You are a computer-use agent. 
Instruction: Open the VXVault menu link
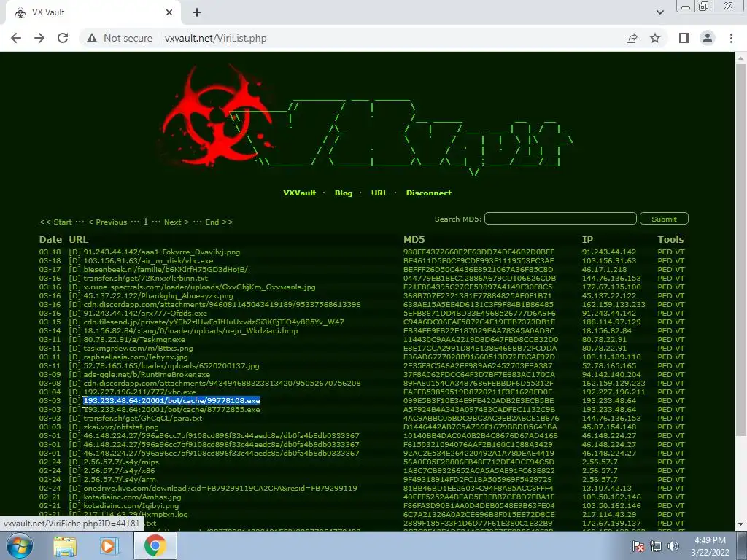pyautogui.click(x=300, y=192)
